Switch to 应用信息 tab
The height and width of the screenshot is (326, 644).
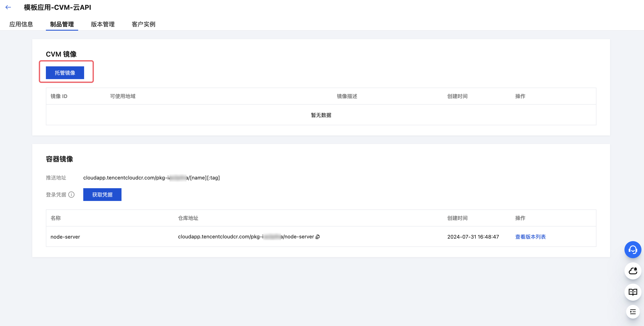click(21, 24)
